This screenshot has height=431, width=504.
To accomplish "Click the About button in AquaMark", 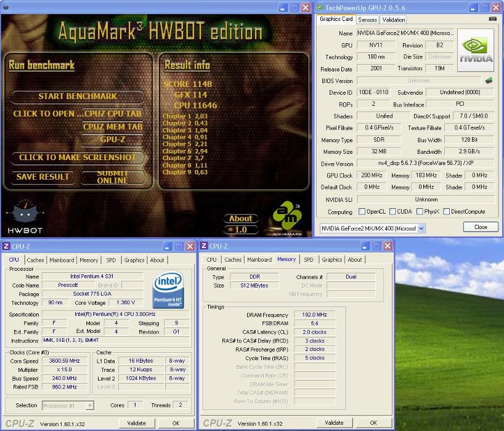I will 241,219.
